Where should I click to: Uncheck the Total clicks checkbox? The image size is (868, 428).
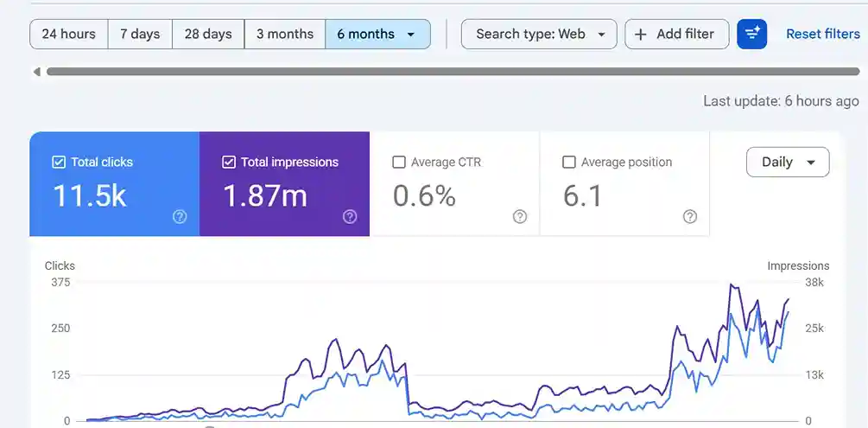(58, 162)
